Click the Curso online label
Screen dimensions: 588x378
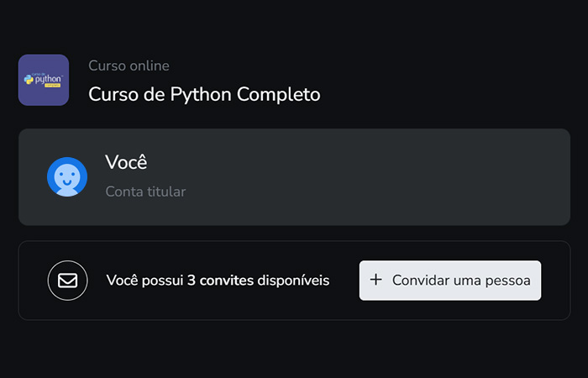(129, 66)
